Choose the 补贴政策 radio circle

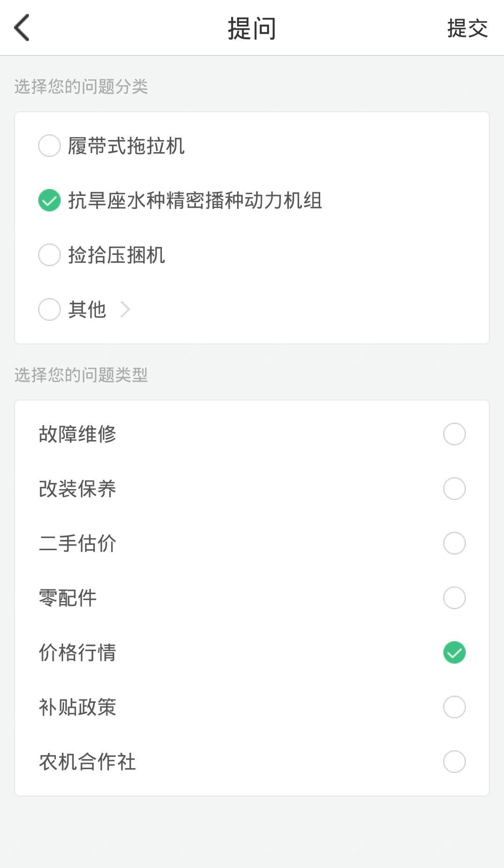coord(454,707)
